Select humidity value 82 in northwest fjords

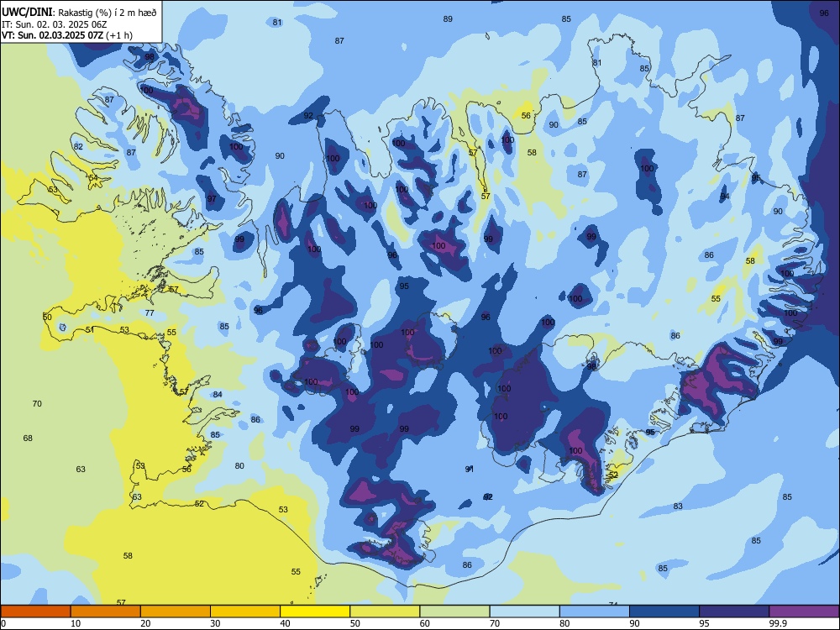point(78,147)
